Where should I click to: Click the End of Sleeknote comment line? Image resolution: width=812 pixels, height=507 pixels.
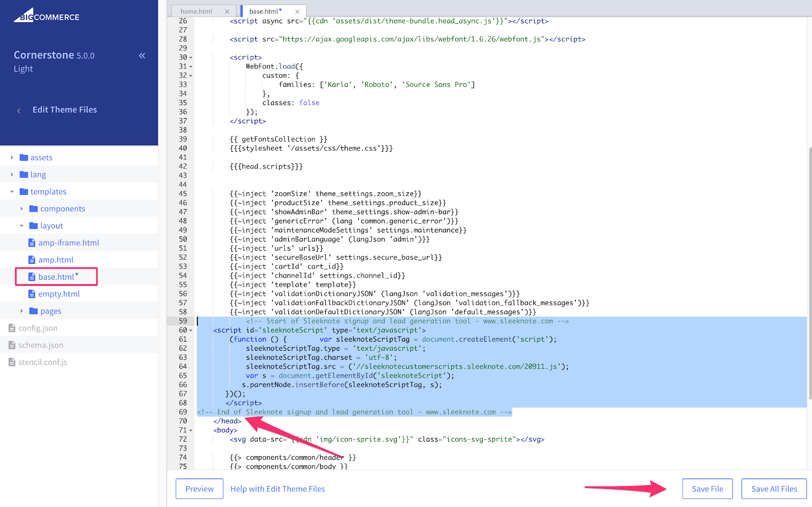tap(354, 412)
